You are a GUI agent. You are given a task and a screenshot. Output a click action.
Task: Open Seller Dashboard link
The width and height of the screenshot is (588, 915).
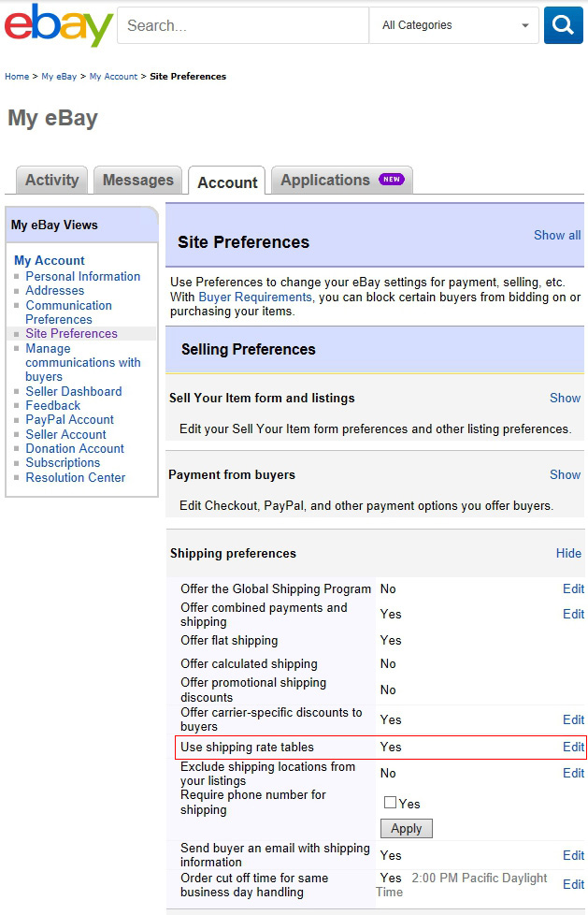tap(74, 391)
